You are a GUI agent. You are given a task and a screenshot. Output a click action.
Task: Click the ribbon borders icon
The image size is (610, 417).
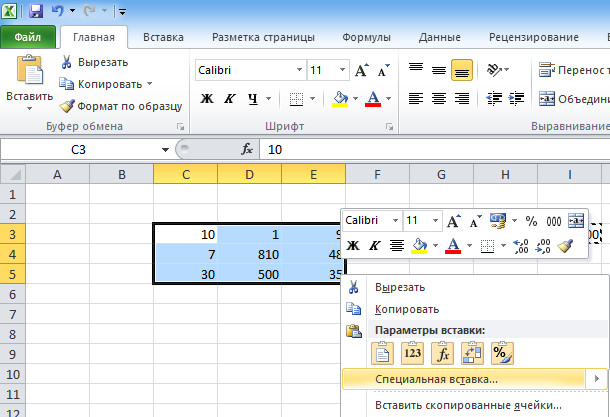[x=296, y=99]
